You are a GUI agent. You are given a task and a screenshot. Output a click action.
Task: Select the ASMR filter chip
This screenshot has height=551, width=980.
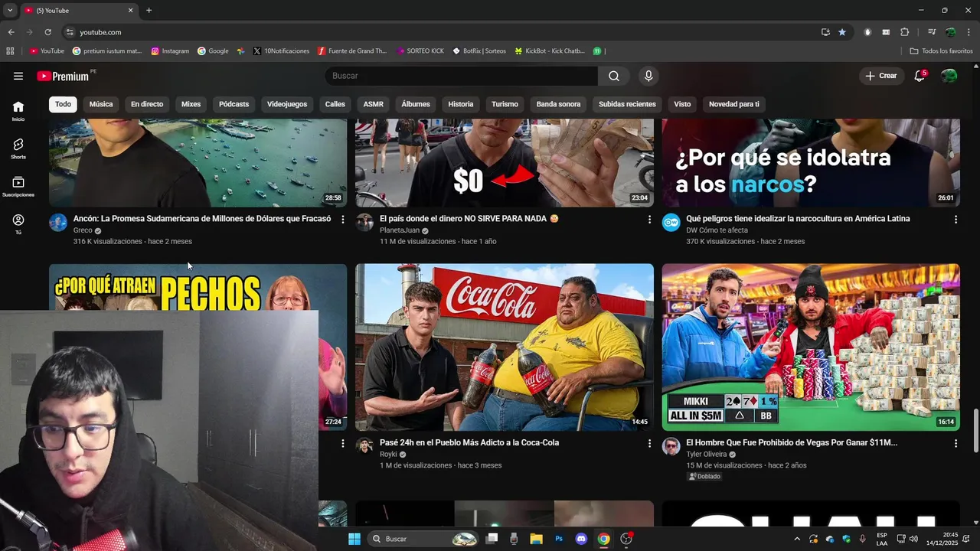pyautogui.click(x=374, y=104)
